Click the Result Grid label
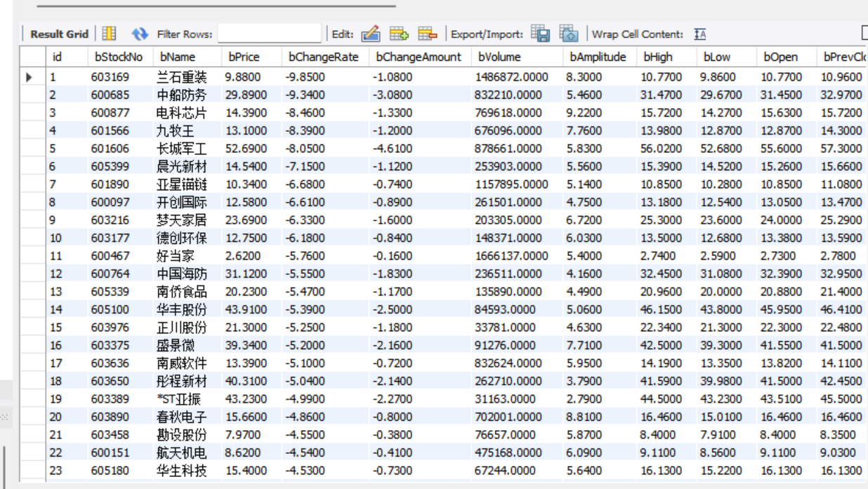Screen dimensions: 868x489 [x=60, y=34]
